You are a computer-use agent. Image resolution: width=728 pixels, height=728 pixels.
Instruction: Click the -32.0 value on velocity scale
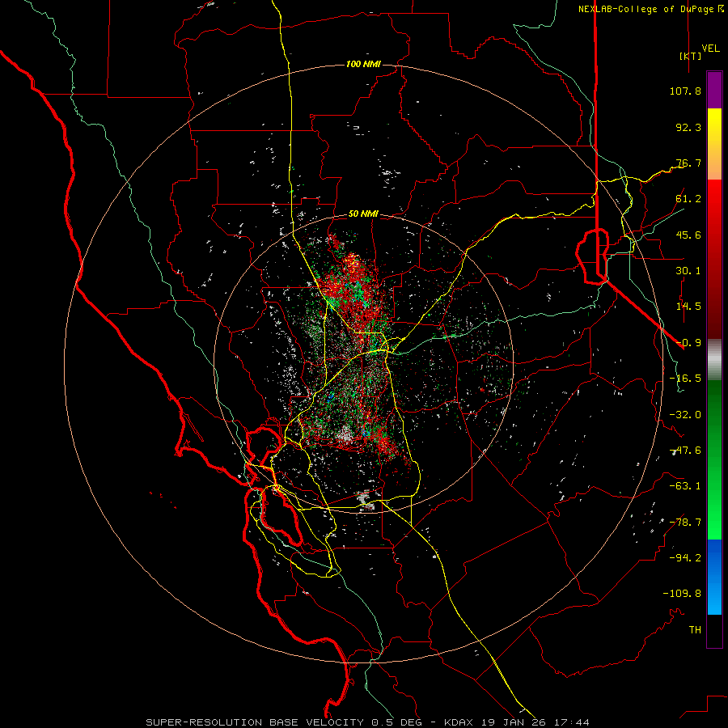(685, 415)
